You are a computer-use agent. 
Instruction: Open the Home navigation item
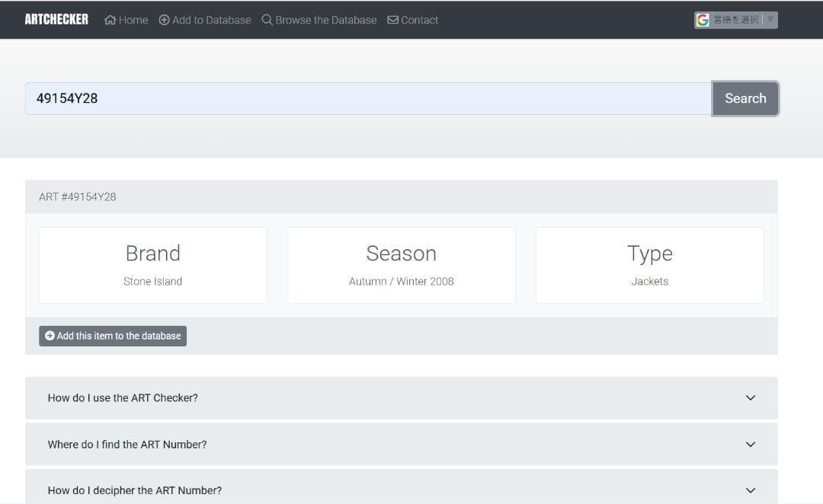tap(133, 20)
